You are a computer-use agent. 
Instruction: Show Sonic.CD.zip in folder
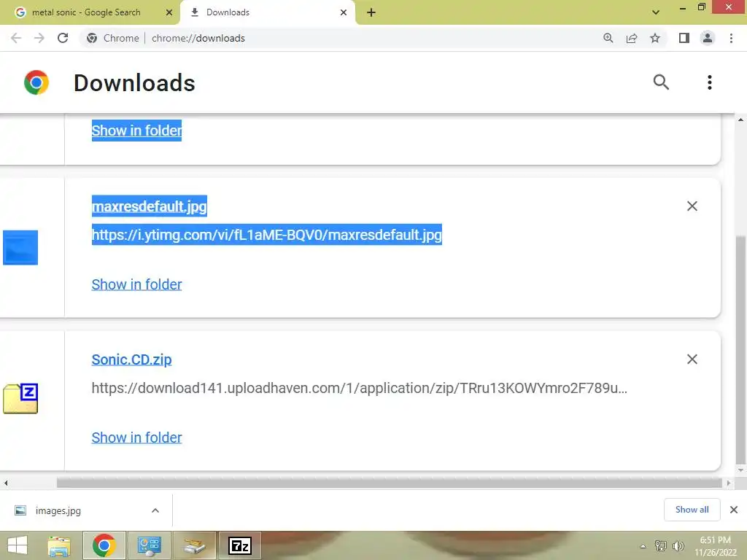point(136,437)
